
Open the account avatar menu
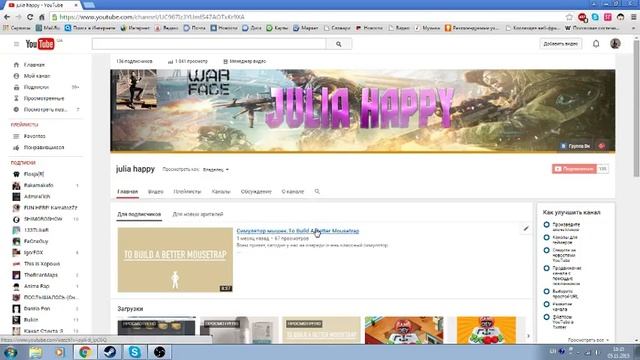pyautogui.click(x=615, y=44)
